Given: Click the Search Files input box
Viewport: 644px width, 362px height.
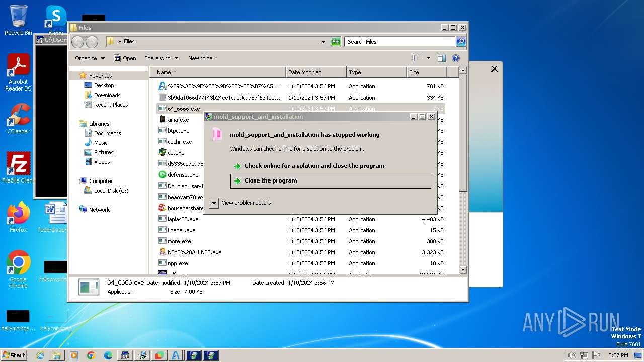Looking at the screenshot, I should pos(400,42).
